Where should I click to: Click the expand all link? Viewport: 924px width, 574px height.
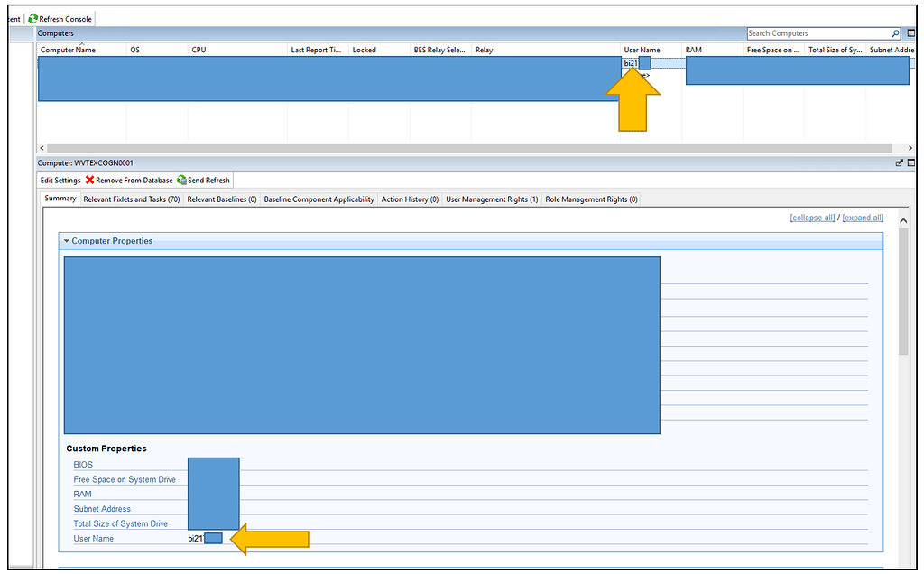[x=861, y=217]
